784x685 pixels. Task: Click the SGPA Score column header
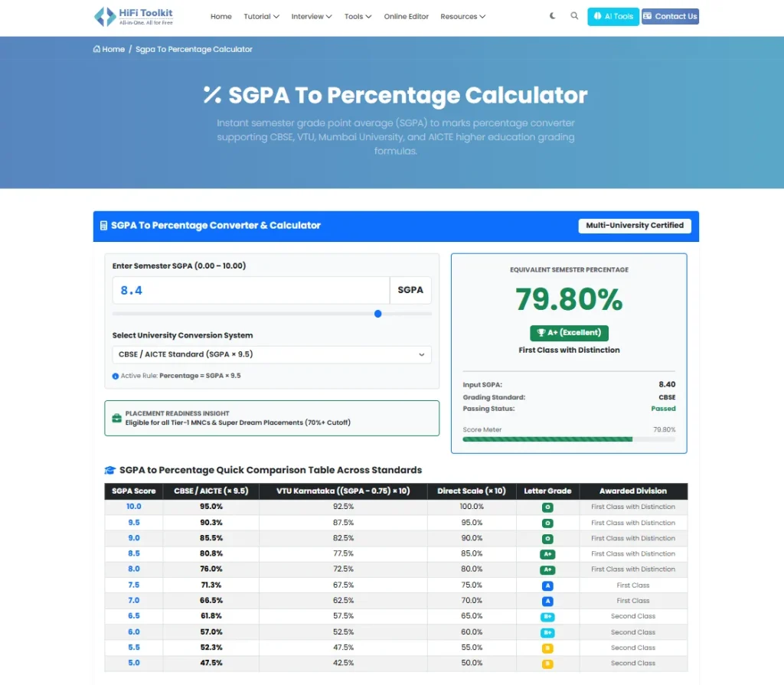133,491
